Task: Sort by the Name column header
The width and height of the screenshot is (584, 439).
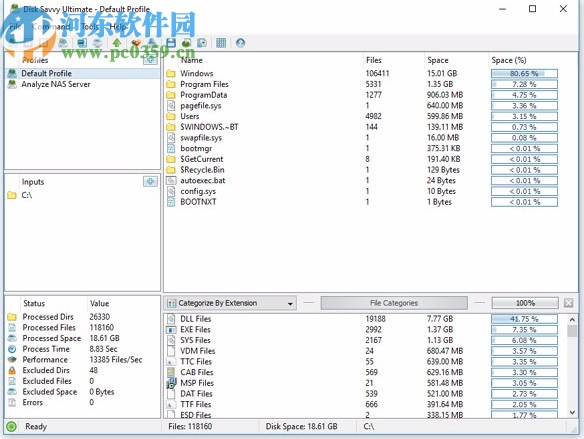Action: pyautogui.click(x=192, y=60)
